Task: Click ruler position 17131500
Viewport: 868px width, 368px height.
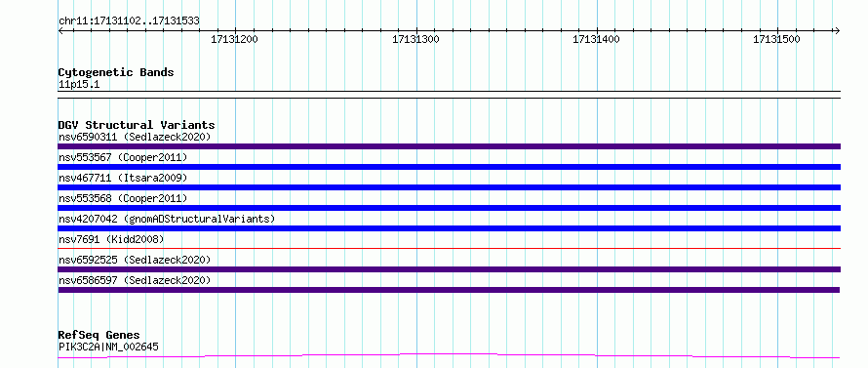Action: tap(776, 39)
